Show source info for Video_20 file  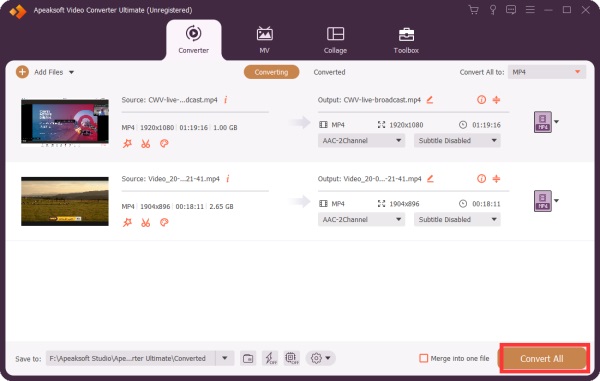(x=228, y=179)
